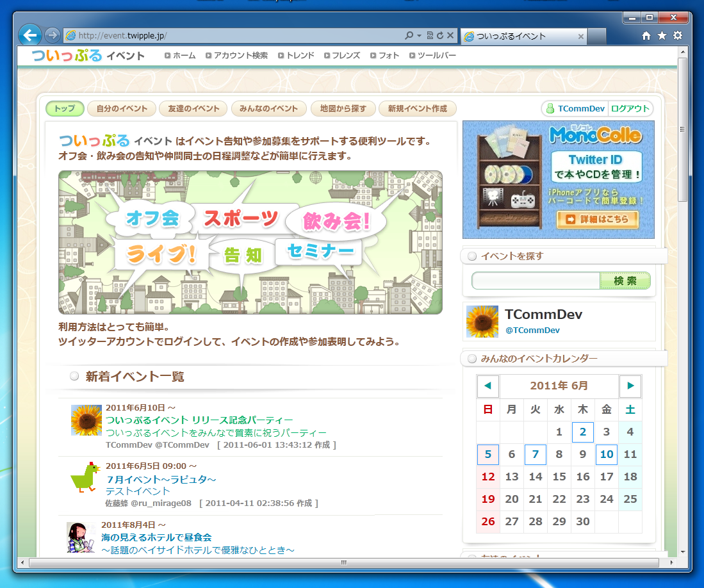Screen dimensions: 704x588
Task: Click the 検索 search button
Action: click(x=625, y=281)
